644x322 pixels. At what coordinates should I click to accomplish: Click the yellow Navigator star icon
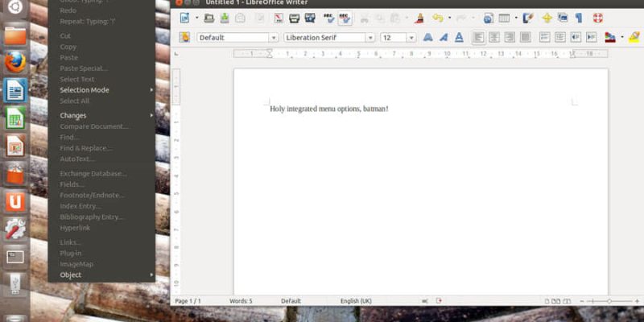coord(547,18)
